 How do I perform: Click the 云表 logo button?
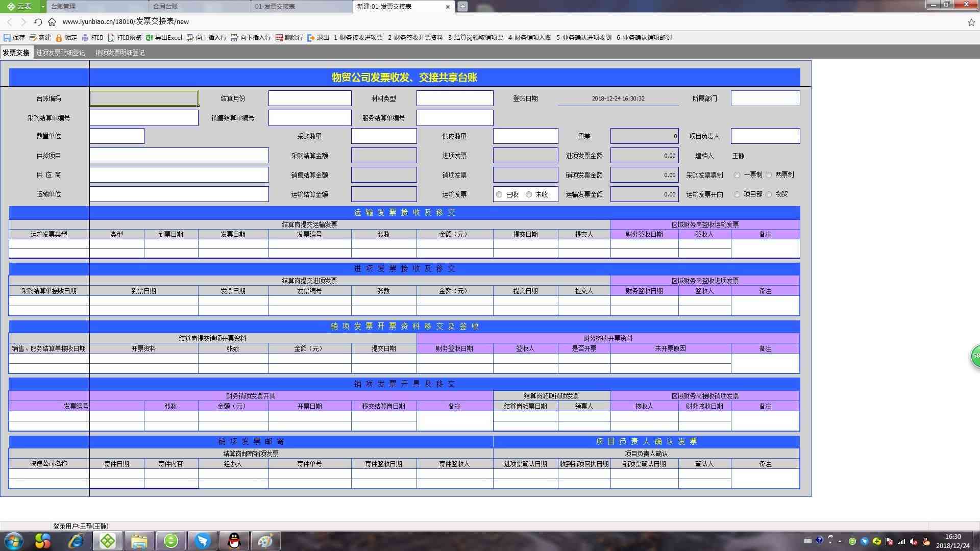pos(19,6)
